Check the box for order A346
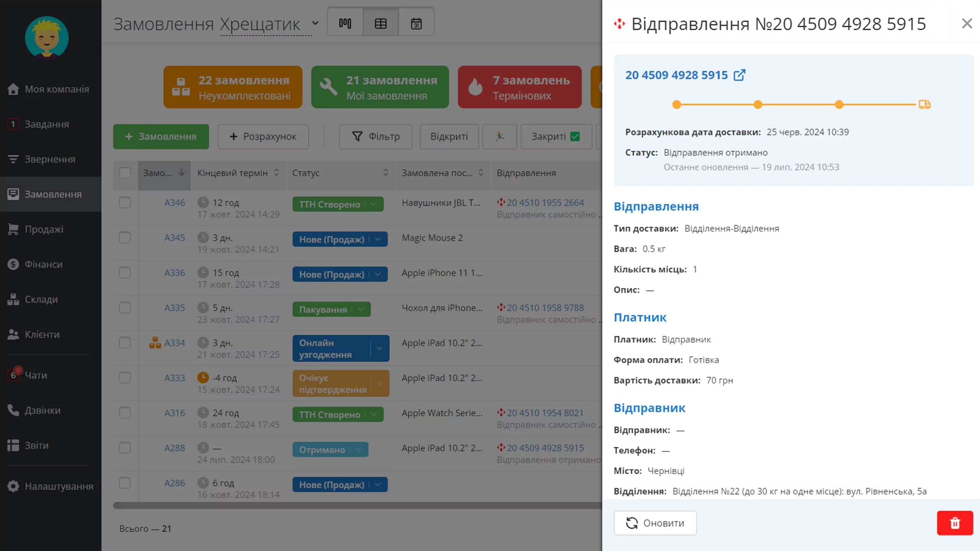This screenshot has height=551, width=980. point(125,202)
